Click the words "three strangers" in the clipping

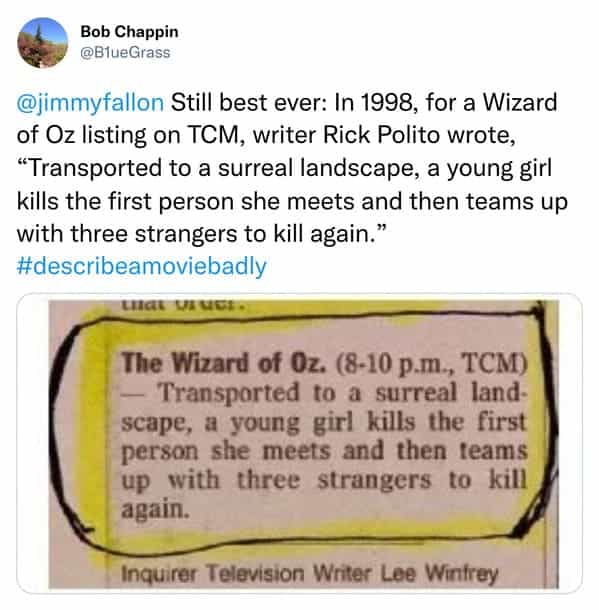[x=334, y=480]
